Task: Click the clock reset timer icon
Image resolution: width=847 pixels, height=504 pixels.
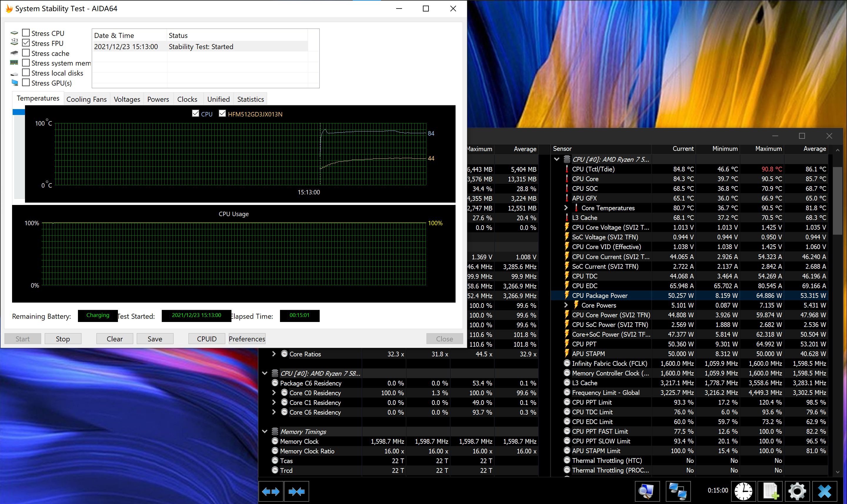Action: (743, 491)
